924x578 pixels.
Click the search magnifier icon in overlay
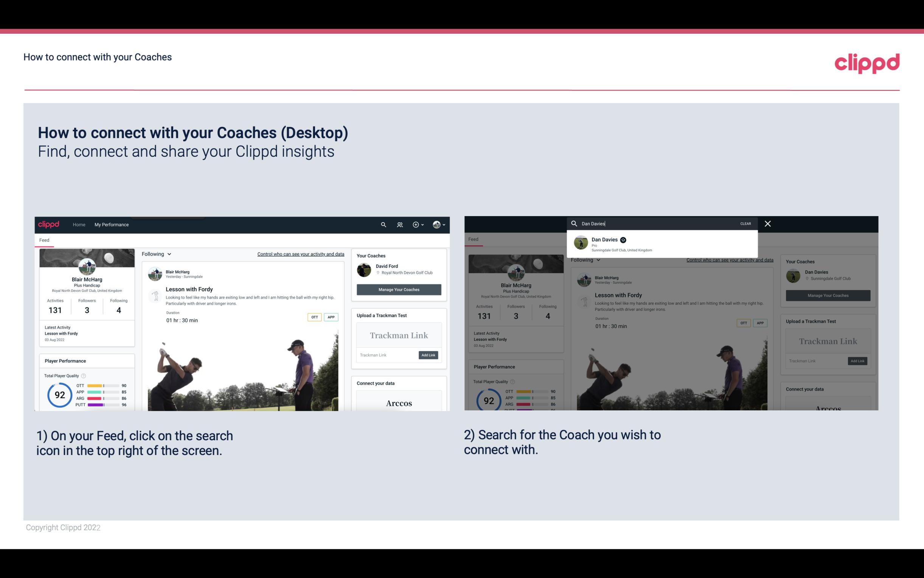point(573,223)
